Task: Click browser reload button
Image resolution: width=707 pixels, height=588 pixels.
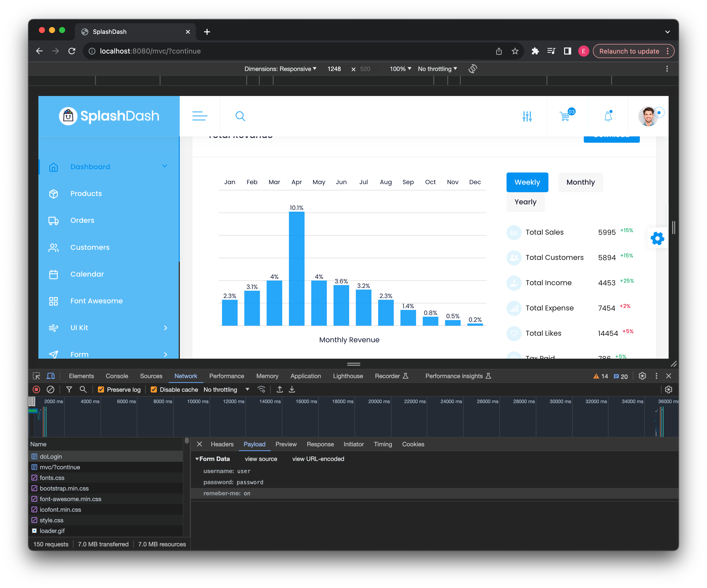Action: point(72,51)
